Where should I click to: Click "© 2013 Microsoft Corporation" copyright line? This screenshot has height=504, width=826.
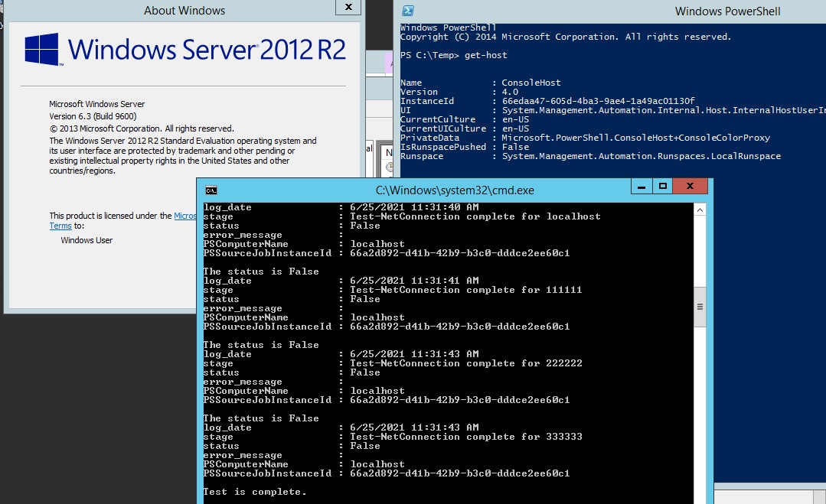[142, 128]
